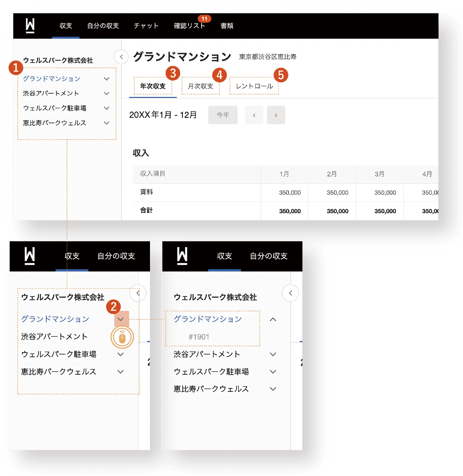Select ウェルスパーク駐車場 in bottom-right window
Image resolution: width=463 pixels, height=476 pixels.
211,372
